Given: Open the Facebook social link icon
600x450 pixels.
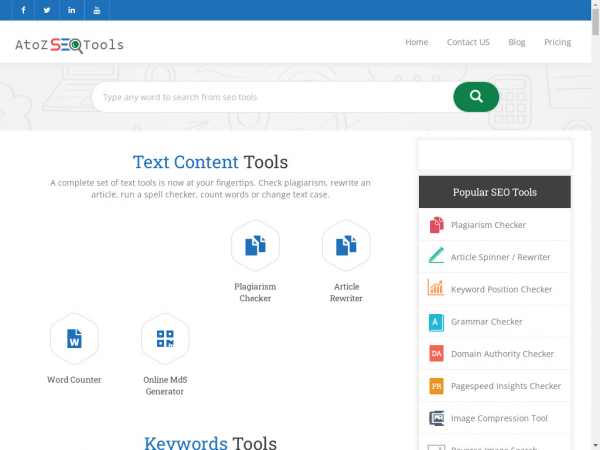Looking at the screenshot, I should pos(23,10).
